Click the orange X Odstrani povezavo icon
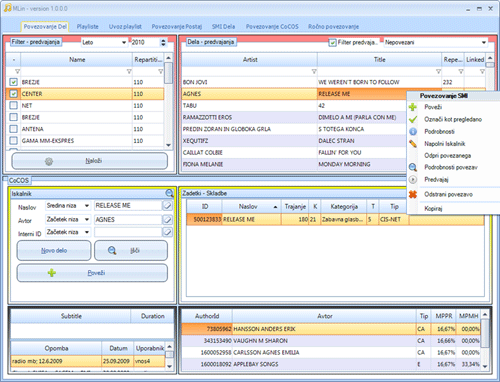The width and height of the screenshot is (500, 382). 413,194
